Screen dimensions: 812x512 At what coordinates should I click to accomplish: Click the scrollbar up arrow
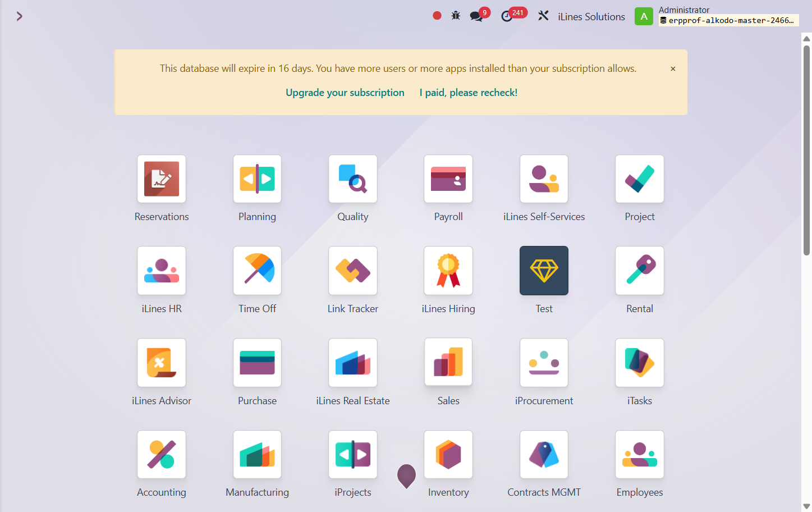click(x=806, y=39)
